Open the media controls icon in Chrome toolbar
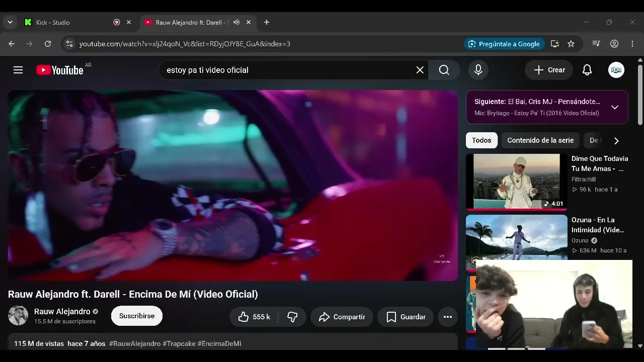 point(596,44)
